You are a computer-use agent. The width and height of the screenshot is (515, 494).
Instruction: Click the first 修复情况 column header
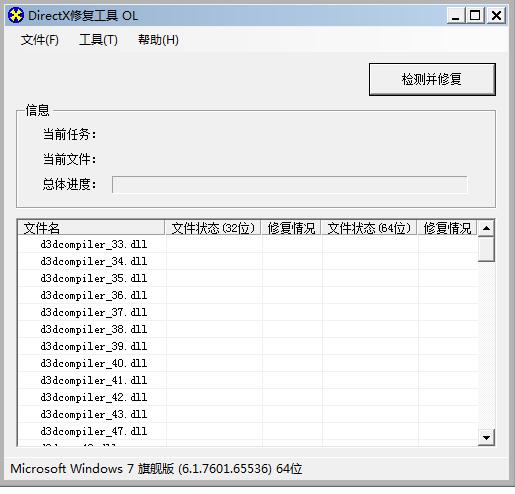pyautogui.click(x=291, y=228)
